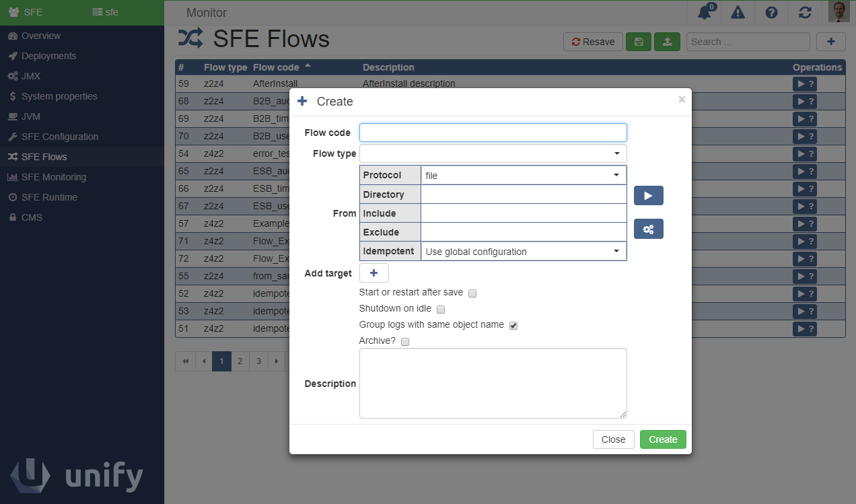Click the warning triangle icon
The height and width of the screenshot is (504, 856).
click(738, 12)
